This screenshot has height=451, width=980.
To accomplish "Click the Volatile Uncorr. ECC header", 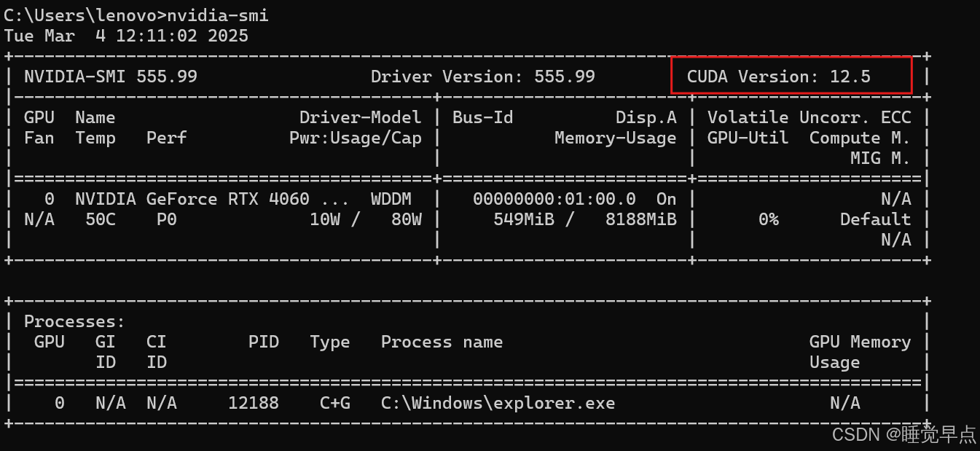I will coord(810,117).
